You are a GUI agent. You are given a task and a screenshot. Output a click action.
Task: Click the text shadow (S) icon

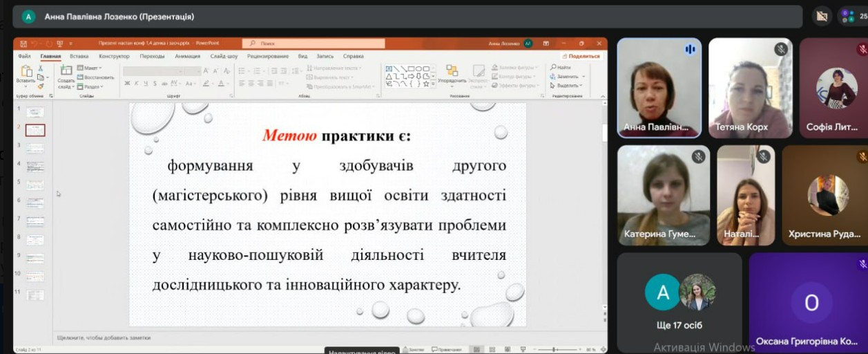[156, 83]
